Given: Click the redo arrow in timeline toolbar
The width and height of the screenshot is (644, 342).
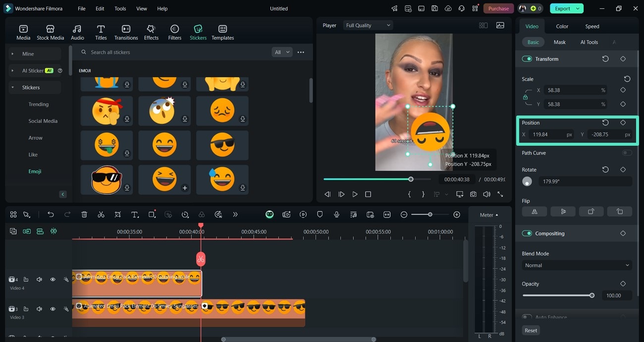Looking at the screenshot, I should (x=67, y=215).
